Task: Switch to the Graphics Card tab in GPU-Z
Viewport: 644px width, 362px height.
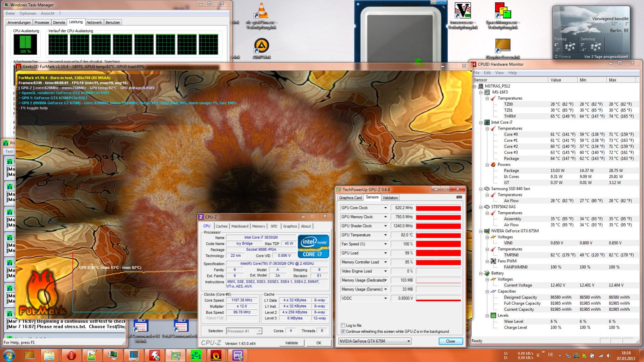Action: [x=350, y=198]
